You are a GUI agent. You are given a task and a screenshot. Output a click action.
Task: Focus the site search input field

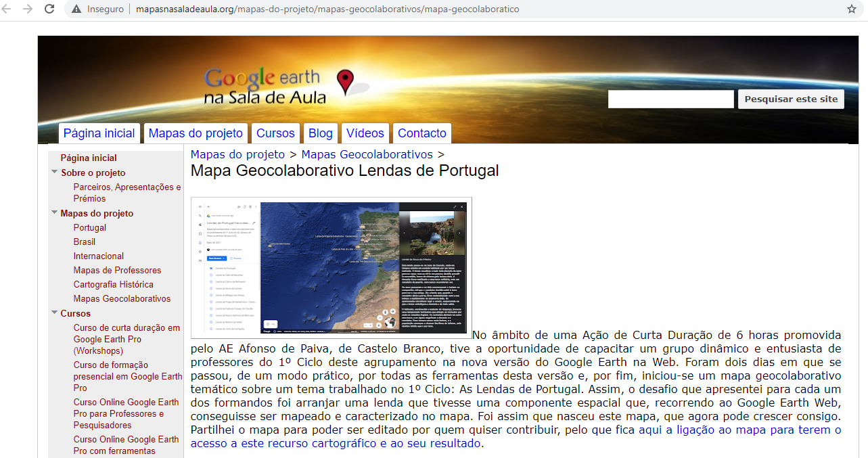[670, 99]
